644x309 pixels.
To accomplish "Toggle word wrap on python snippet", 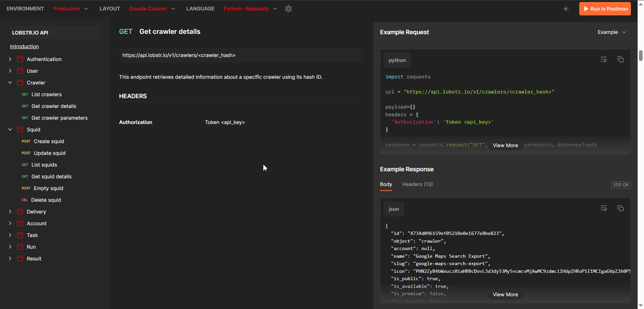I will [x=604, y=59].
